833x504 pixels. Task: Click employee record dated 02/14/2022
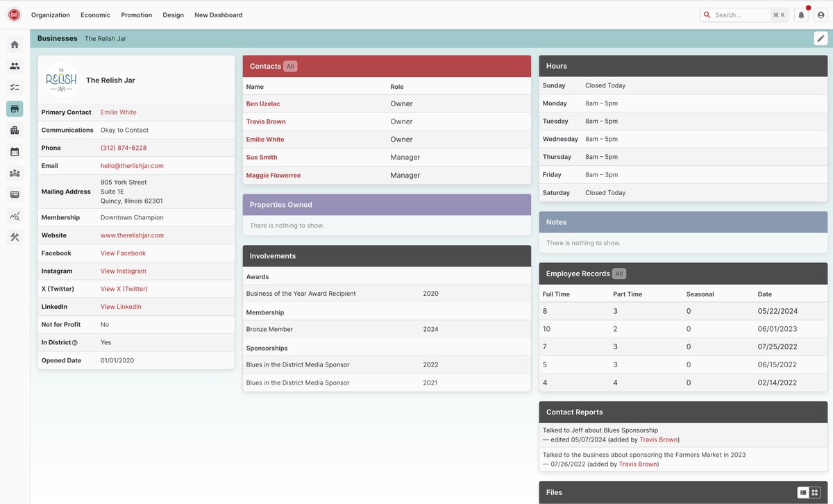click(x=683, y=383)
